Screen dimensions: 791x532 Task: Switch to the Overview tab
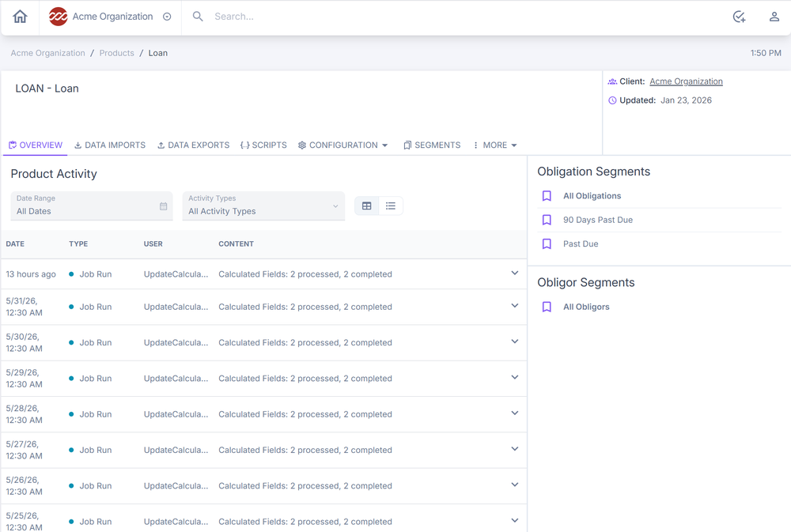click(x=36, y=145)
